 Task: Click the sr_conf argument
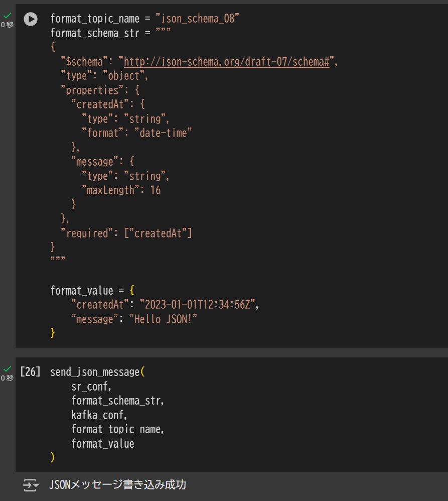91,387
